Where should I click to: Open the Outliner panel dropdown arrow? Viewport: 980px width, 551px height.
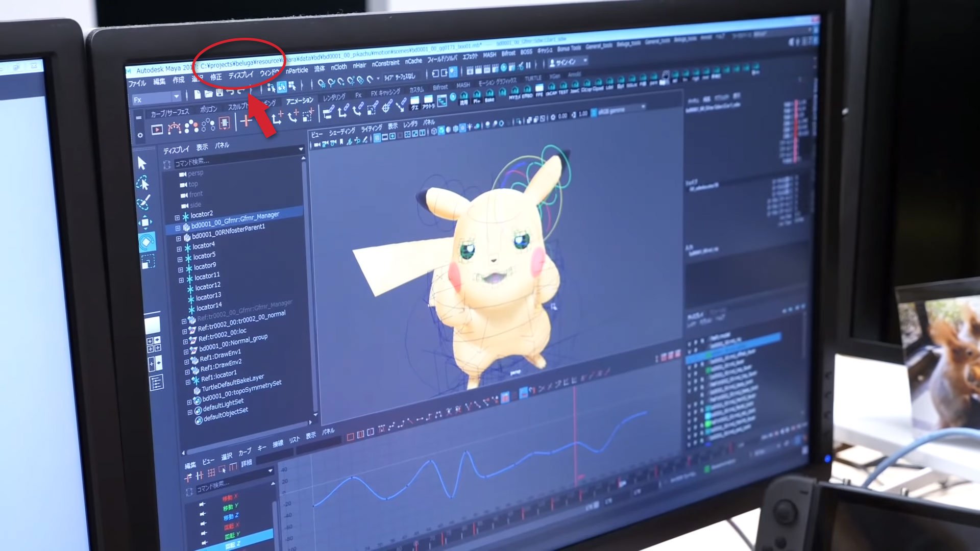301,149
